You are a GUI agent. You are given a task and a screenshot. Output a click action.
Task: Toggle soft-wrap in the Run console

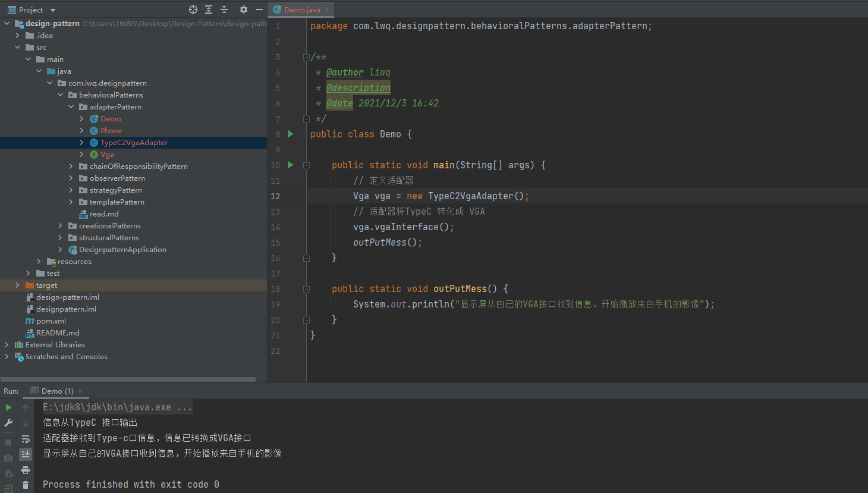point(26,439)
